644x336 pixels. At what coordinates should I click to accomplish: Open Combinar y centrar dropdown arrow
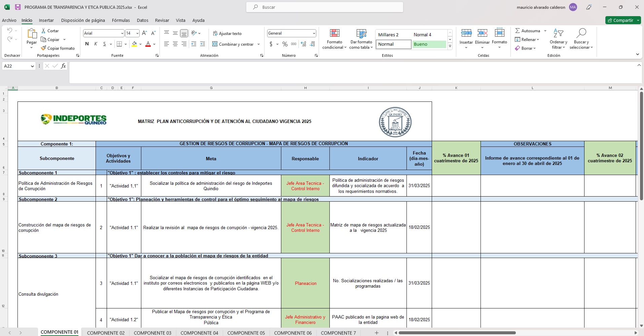coord(258,44)
